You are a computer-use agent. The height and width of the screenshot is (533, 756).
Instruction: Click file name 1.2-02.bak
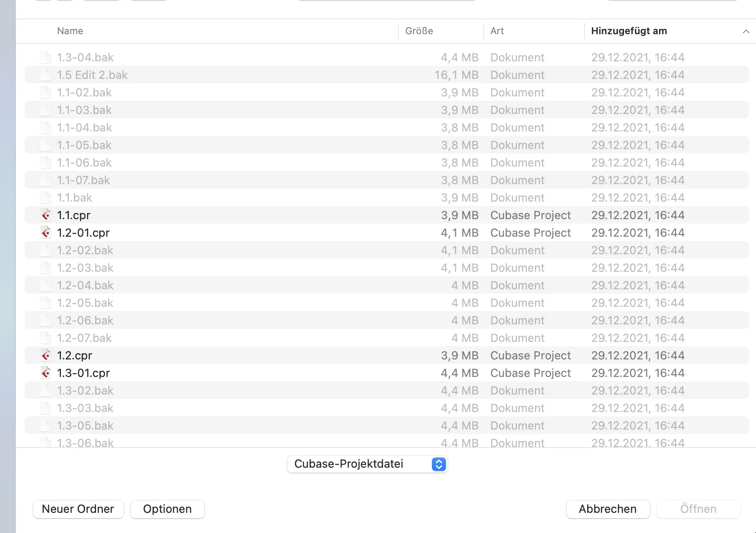[86, 250]
